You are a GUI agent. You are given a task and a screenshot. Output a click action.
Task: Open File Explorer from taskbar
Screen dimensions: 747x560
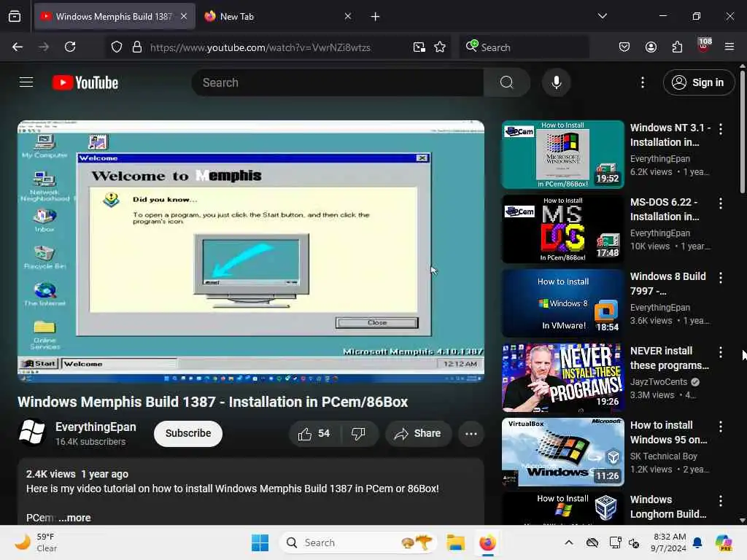point(455,542)
